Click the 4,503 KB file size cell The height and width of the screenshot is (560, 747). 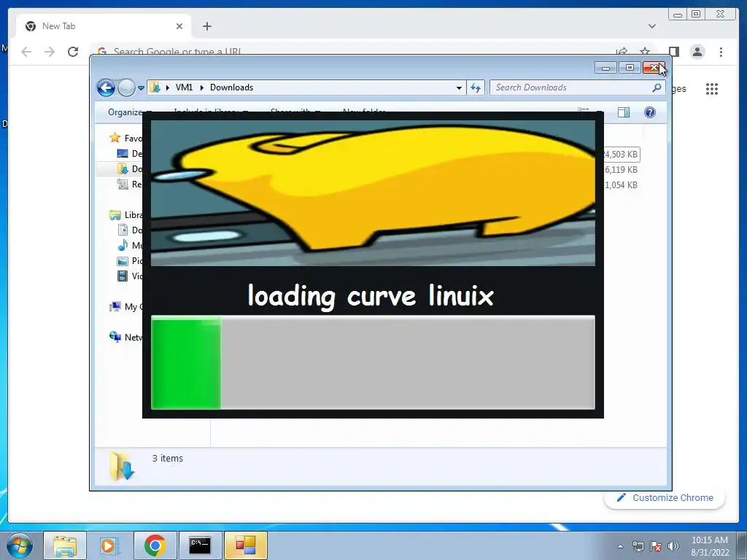tap(621, 155)
